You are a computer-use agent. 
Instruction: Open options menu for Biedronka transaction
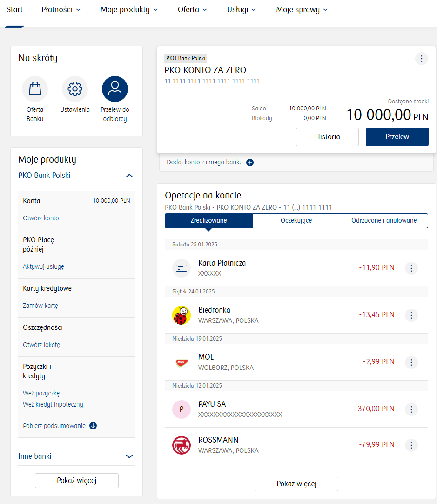point(411,315)
